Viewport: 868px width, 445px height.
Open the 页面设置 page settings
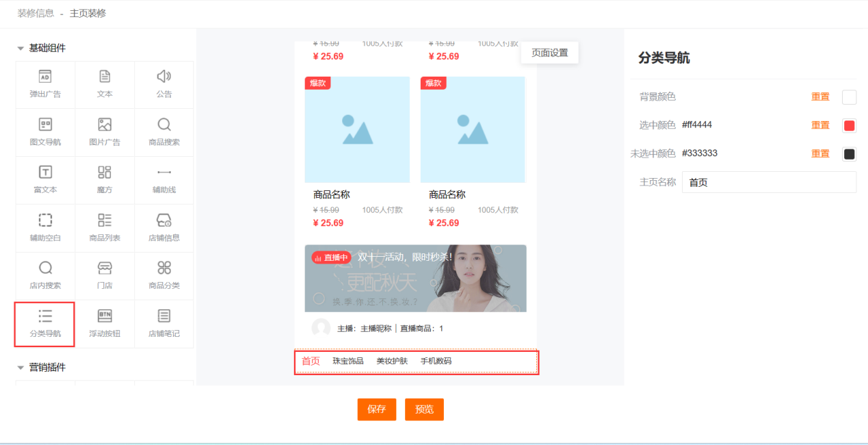tap(549, 53)
